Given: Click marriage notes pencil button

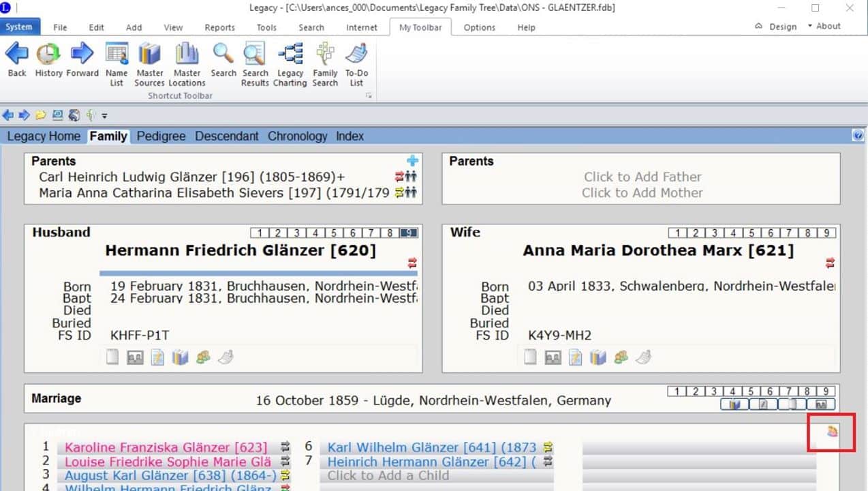Looking at the screenshot, I should pos(763,404).
